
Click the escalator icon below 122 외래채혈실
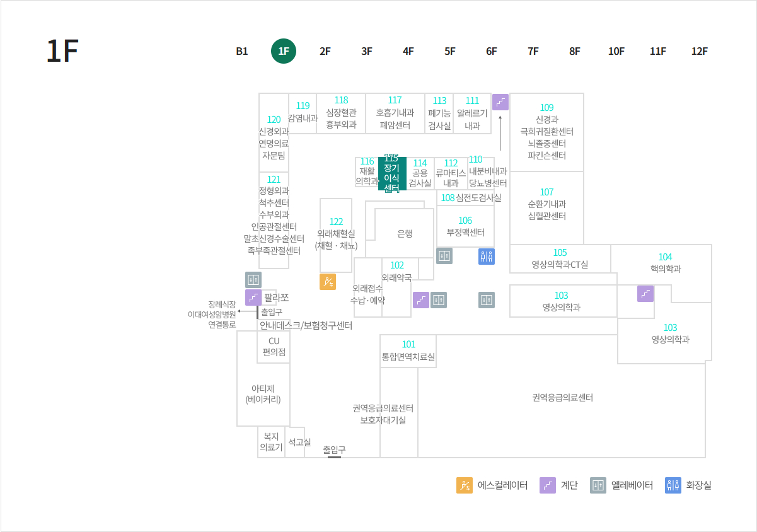328,282
